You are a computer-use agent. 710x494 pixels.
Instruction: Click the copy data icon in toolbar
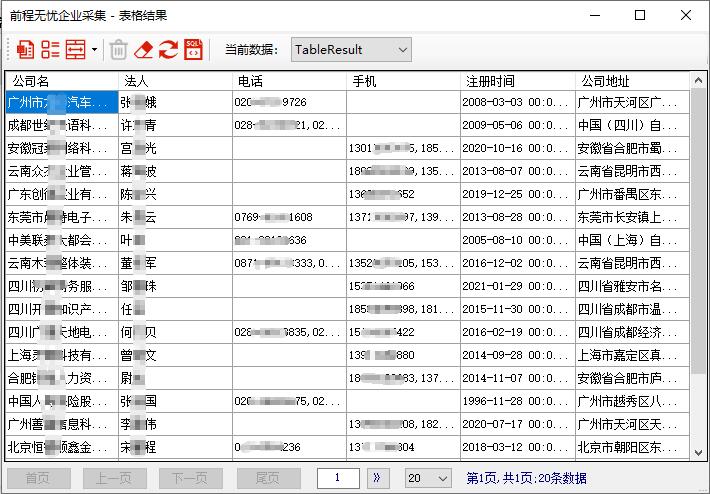(x=25, y=49)
